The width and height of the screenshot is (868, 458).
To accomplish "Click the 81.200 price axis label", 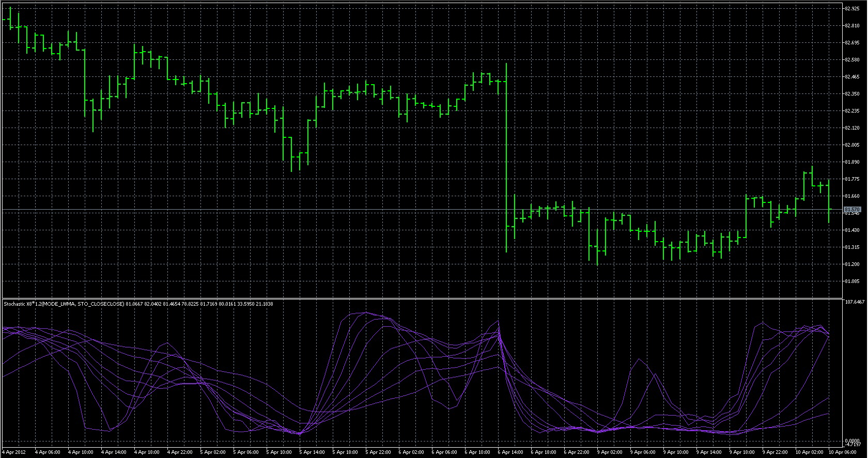I will [852, 264].
